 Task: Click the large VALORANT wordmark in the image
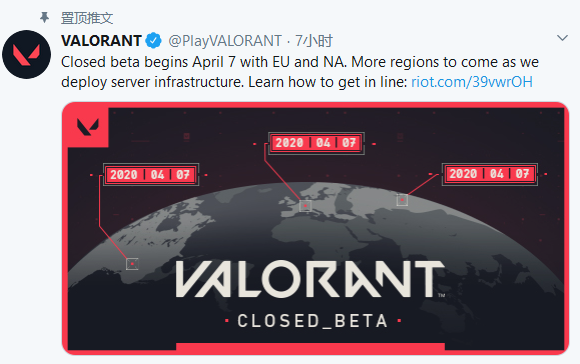tap(310, 279)
